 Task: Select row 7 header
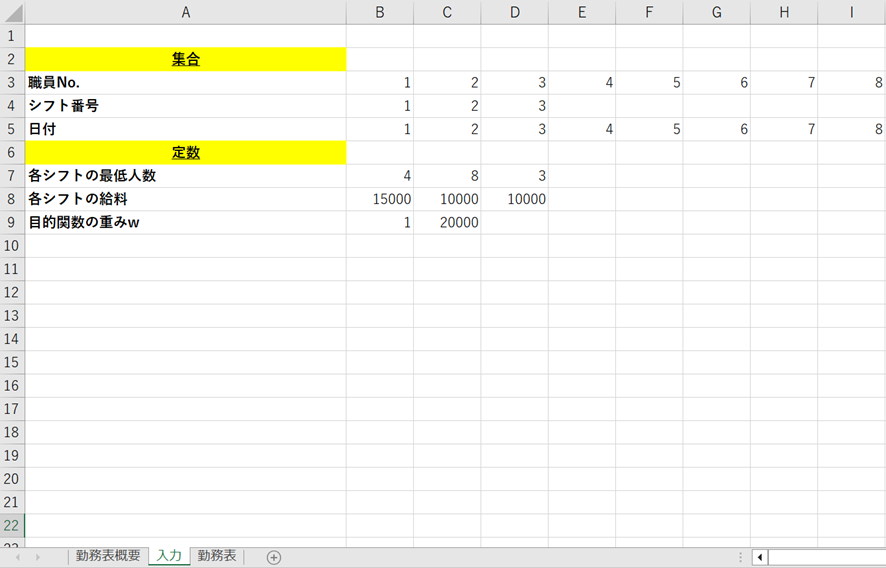(x=12, y=176)
